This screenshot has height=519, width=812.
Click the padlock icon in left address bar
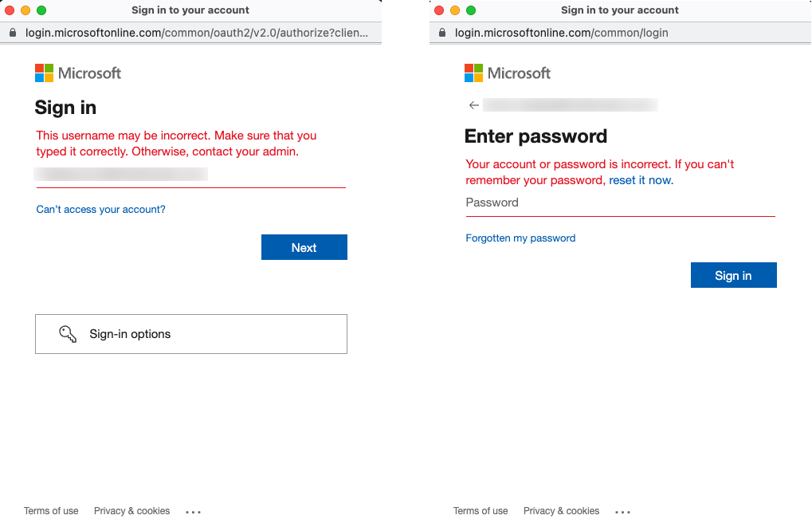tap(12, 33)
